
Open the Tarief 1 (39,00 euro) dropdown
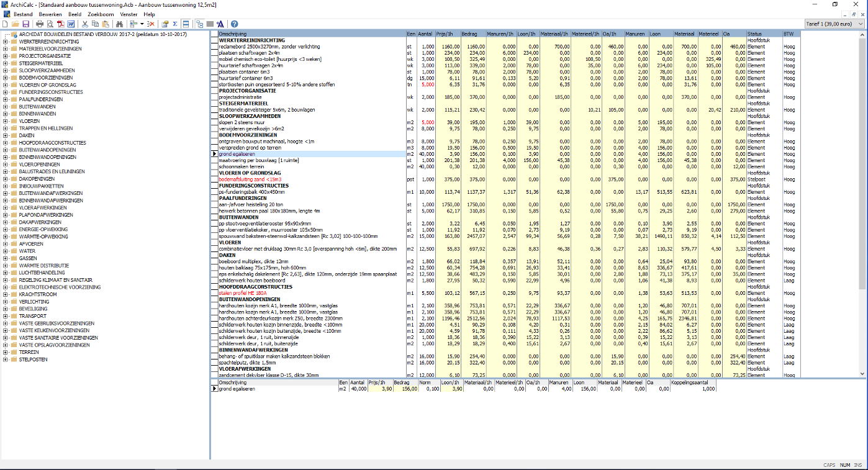point(834,24)
